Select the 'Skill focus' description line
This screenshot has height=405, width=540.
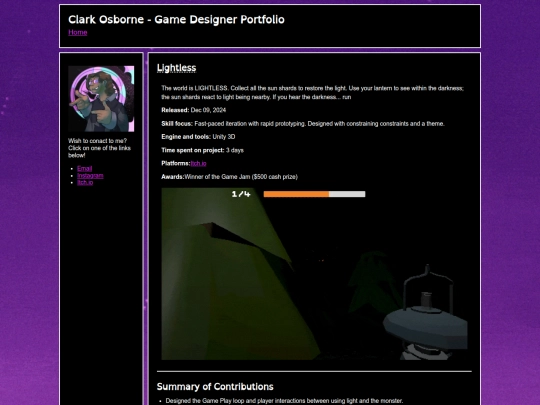click(303, 124)
